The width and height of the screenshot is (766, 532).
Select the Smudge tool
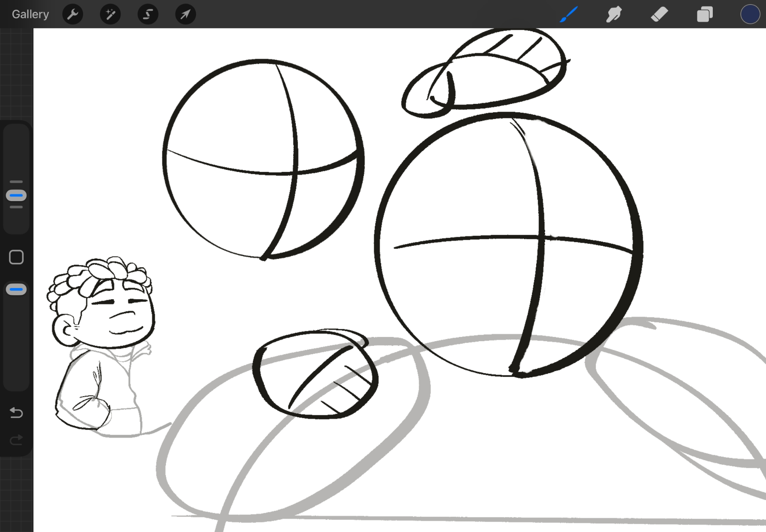614,15
